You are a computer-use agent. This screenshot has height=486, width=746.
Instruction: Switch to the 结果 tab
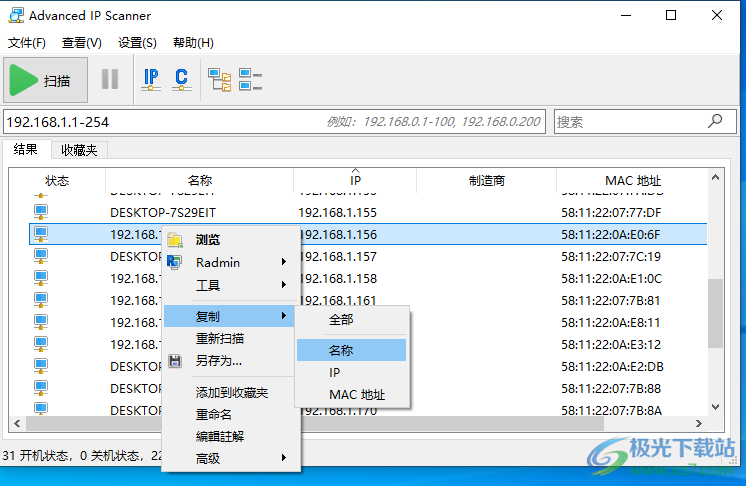26,149
